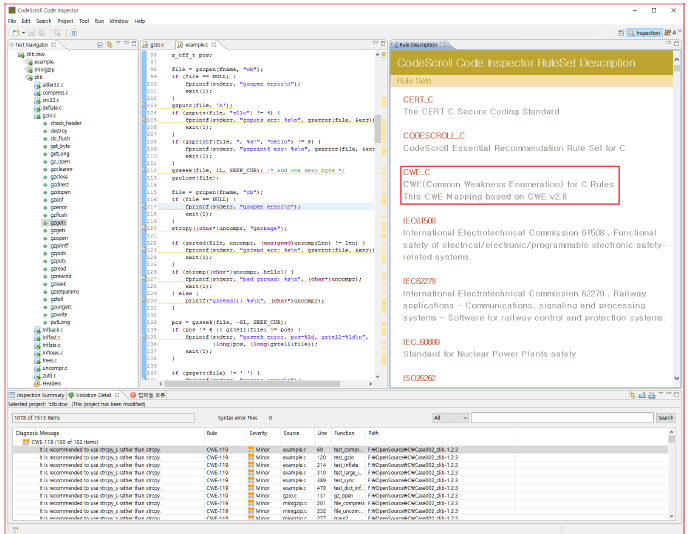This screenshot has height=534, width=688.
Task: Open the New icon's dropdown arrow
Action: (x=23, y=33)
